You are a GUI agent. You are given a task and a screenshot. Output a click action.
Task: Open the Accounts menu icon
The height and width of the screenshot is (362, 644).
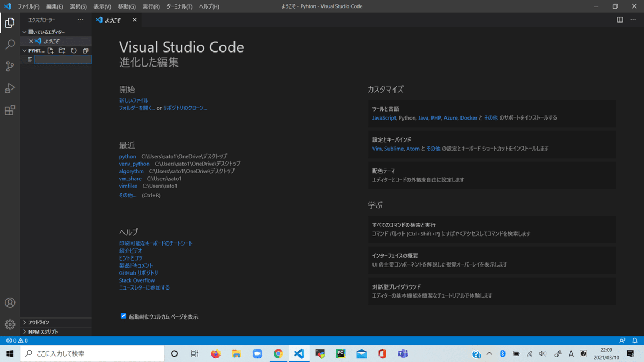coord(10,302)
